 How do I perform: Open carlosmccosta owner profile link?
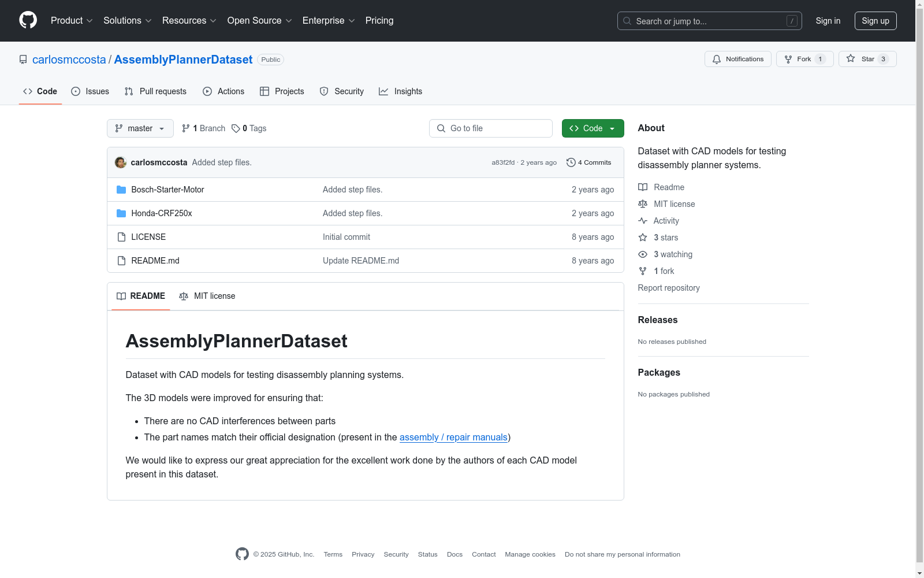[69, 60]
